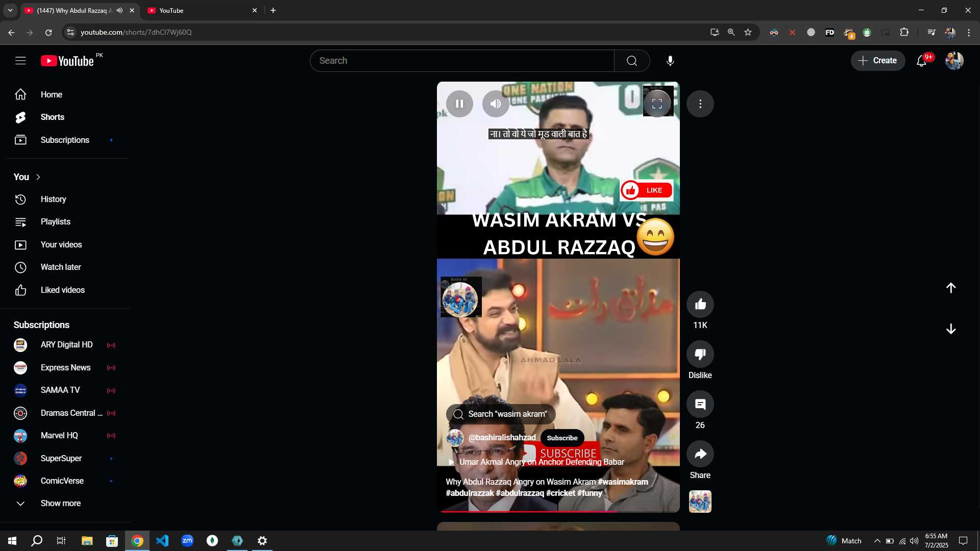Open Zoom from the taskbar

coord(187,541)
